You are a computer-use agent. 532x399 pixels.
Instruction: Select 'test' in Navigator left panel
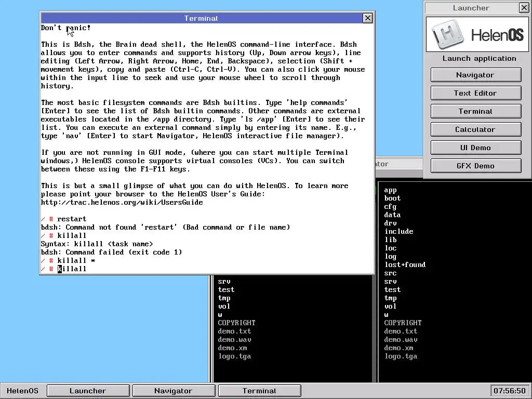tap(226, 290)
